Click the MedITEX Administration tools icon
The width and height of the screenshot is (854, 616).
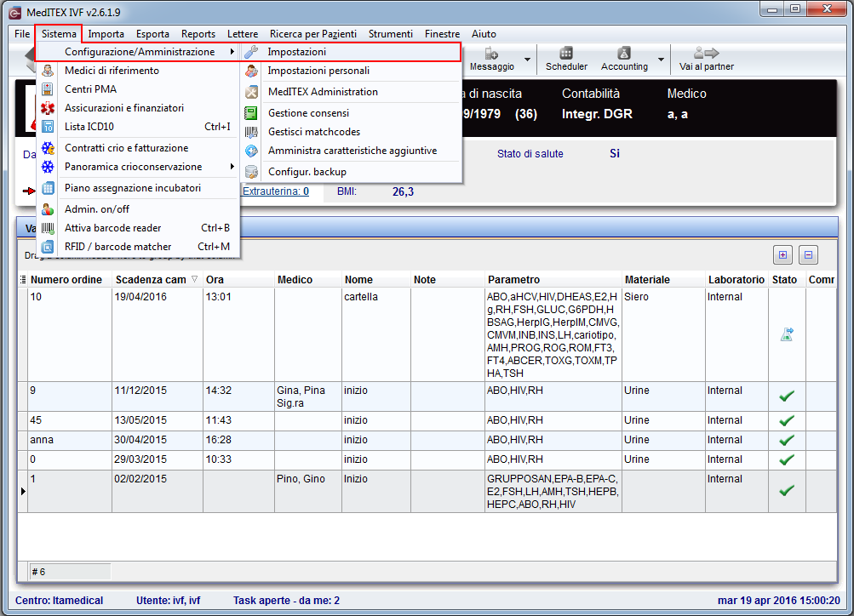(251, 92)
